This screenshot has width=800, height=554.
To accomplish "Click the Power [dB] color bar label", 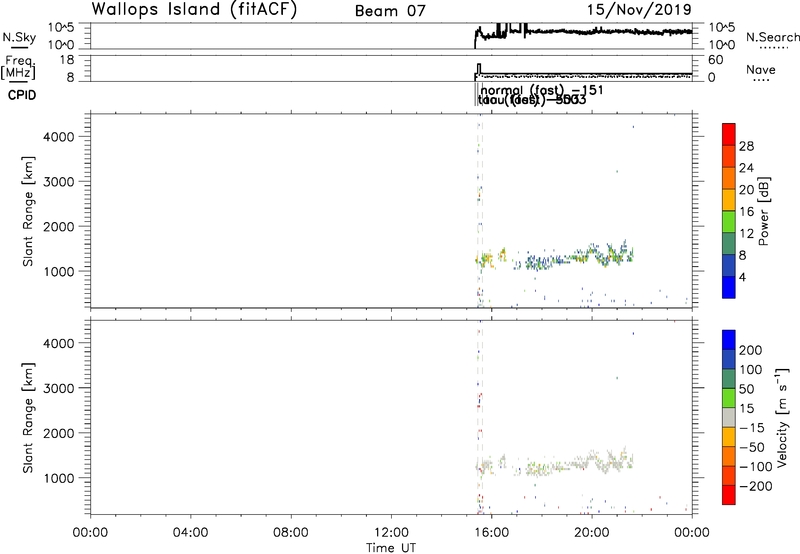I will (763, 211).
